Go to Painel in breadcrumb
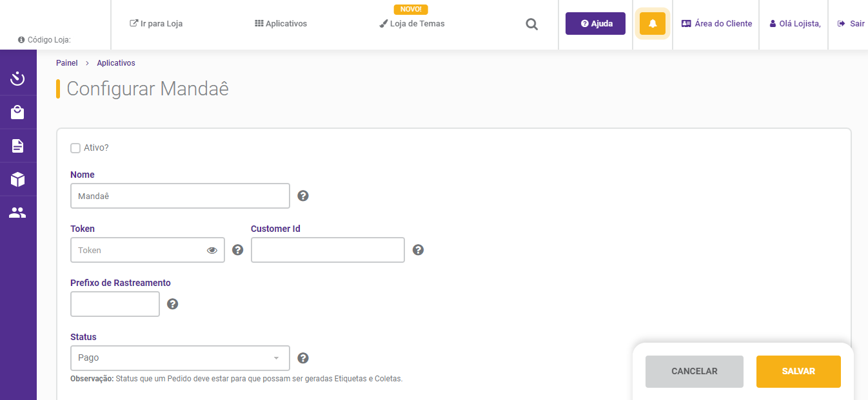The width and height of the screenshot is (868, 400). pos(67,63)
